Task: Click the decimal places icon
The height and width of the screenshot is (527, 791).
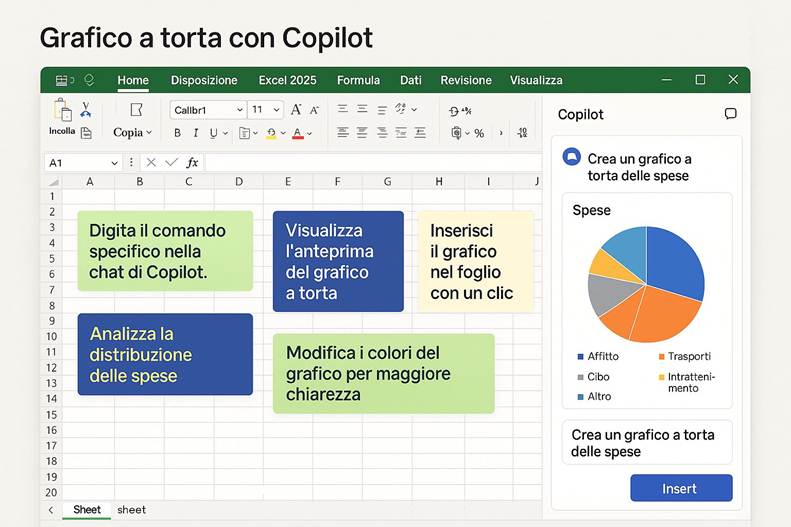Action: coord(523,133)
